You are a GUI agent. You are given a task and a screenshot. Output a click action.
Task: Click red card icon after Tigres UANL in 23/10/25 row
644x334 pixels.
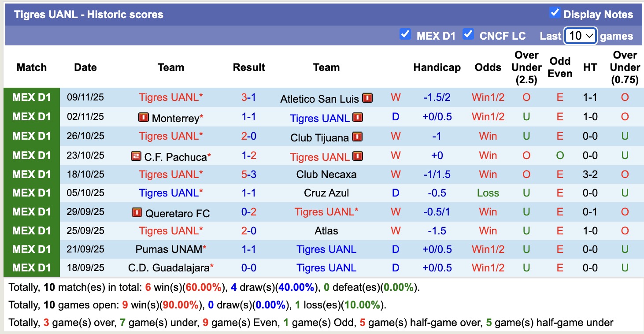[x=357, y=156]
